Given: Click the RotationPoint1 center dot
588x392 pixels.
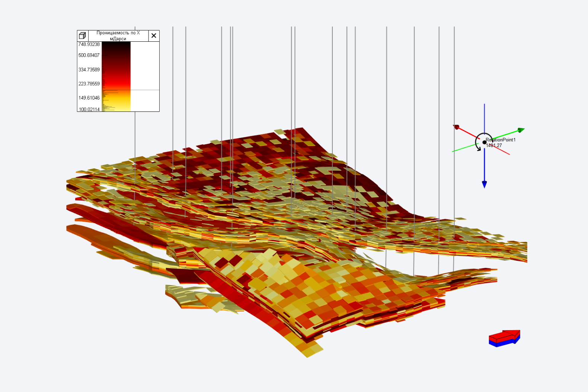Looking at the screenshot, I should [x=484, y=142].
